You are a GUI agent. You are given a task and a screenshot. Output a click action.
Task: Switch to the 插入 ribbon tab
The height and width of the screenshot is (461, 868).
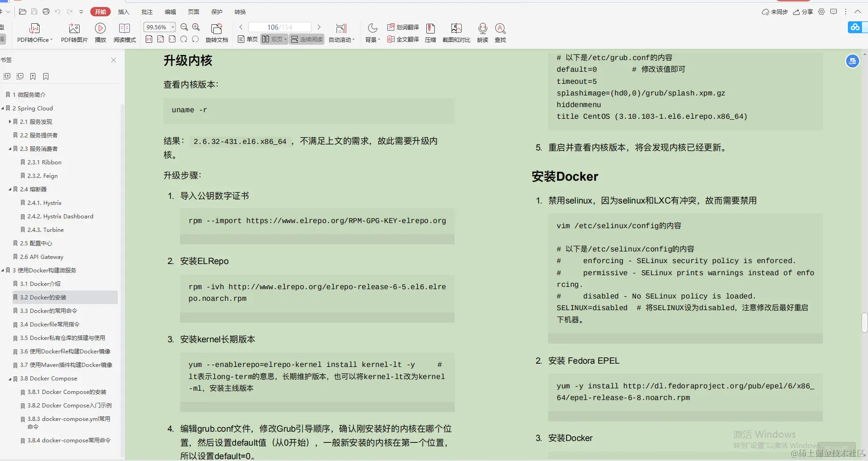click(123, 12)
